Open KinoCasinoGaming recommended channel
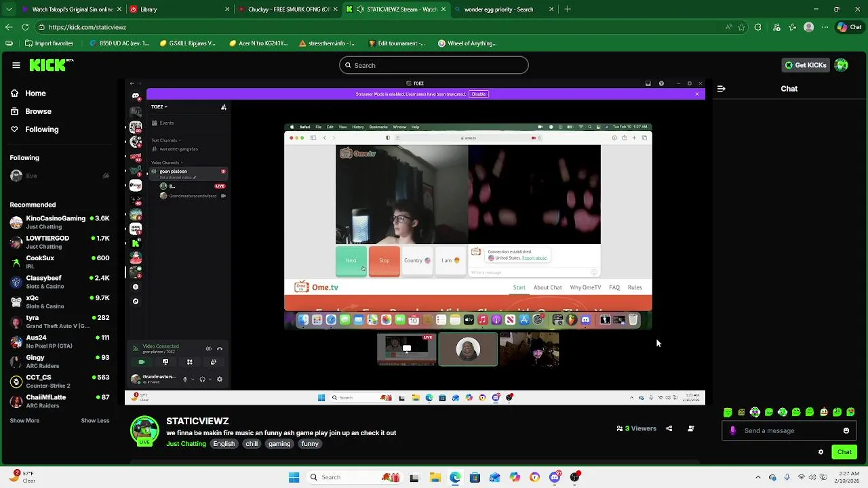The height and width of the screenshot is (488, 868). pyautogui.click(x=60, y=222)
